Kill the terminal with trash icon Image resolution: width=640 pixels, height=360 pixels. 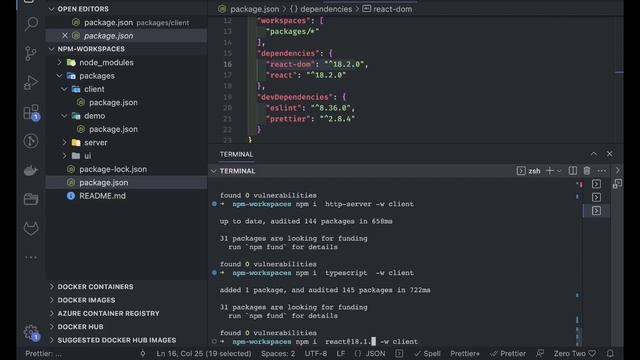(587, 171)
